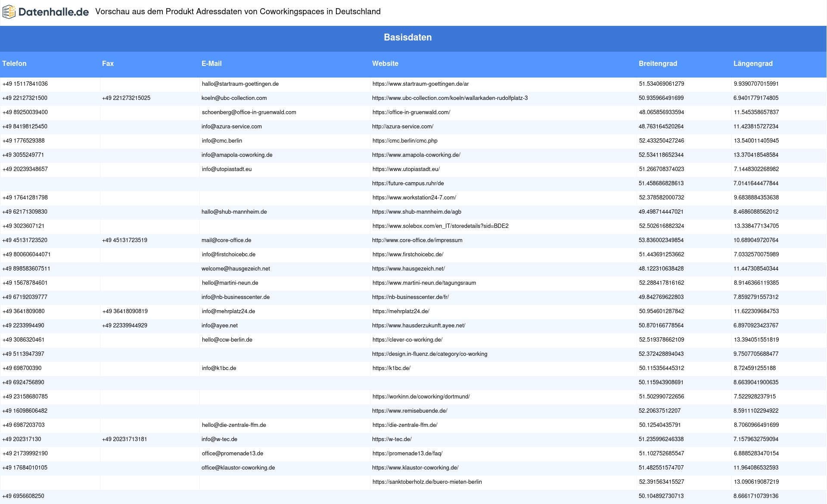The image size is (827, 504).
Task: Select fax number +49 22339944929
Action: (x=124, y=326)
